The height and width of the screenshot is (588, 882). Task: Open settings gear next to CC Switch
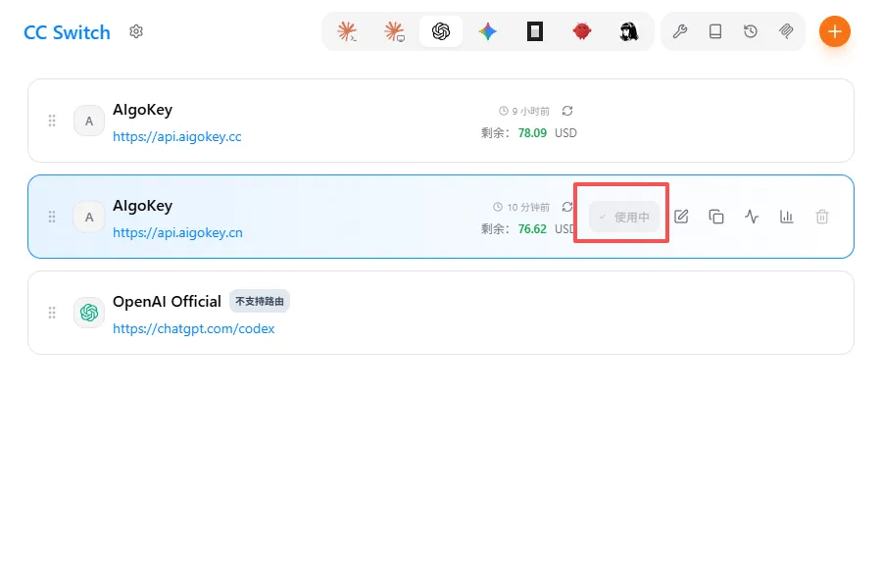[x=136, y=31]
